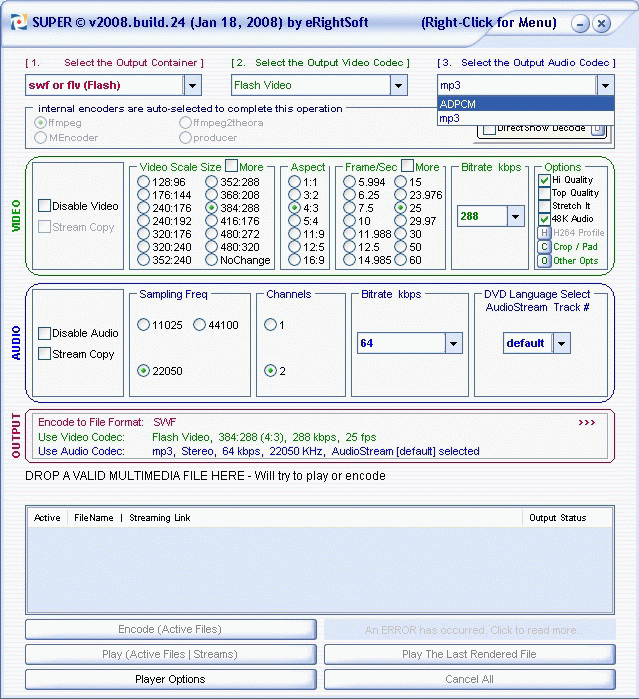The width and height of the screenshot is (639, 699).
Task: Select 30 frames per second
Action: [x=400, y=234]
